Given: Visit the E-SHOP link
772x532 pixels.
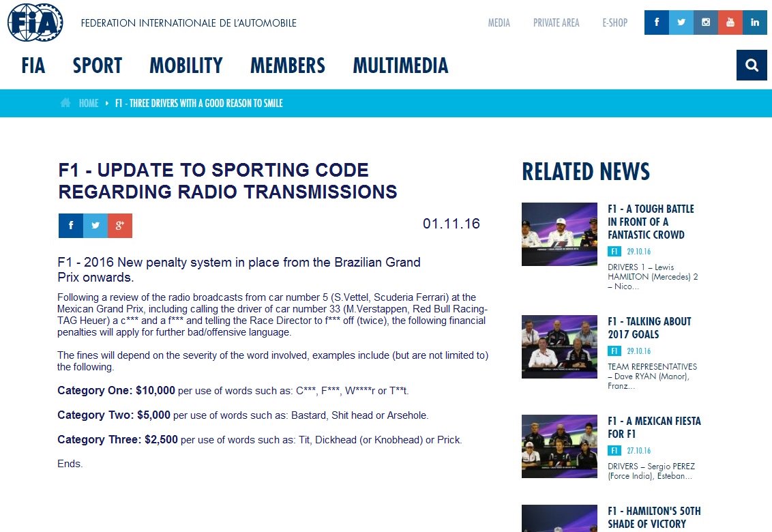Looking at the screenshot, I should pos(615,23).
